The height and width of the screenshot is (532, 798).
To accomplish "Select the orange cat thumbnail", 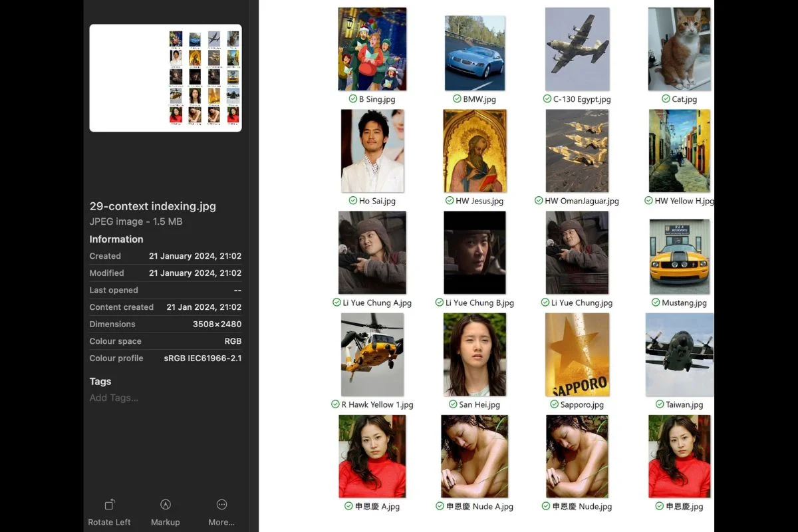I will point(679,49).
